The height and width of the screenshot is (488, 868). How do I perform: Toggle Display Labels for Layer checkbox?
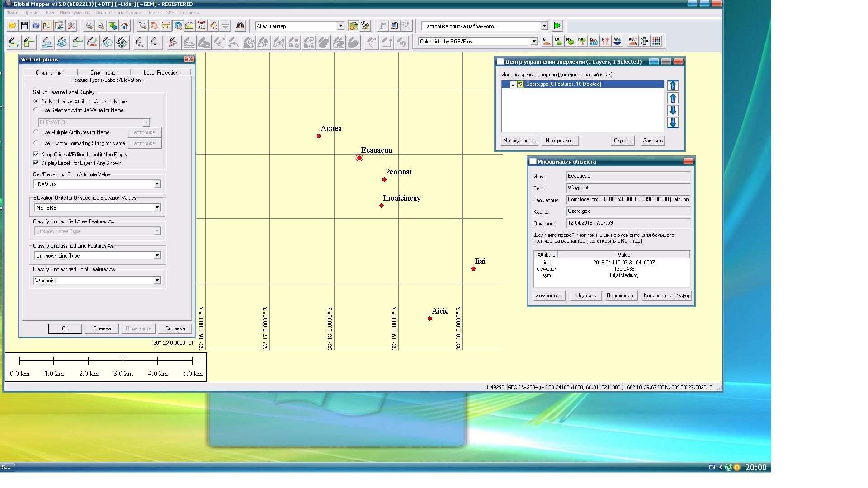click(x=36, y=163)
